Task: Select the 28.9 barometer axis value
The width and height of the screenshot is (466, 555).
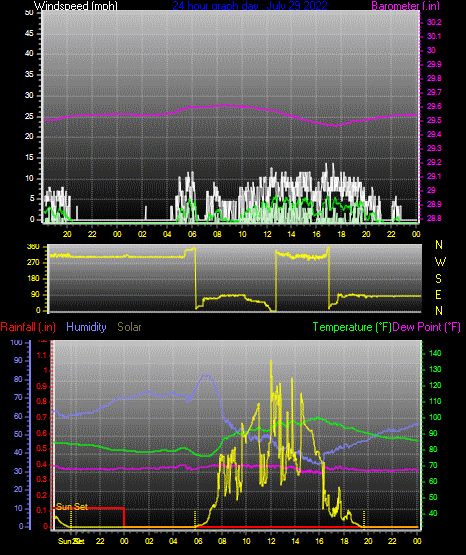Action: (x=434, y=205)
